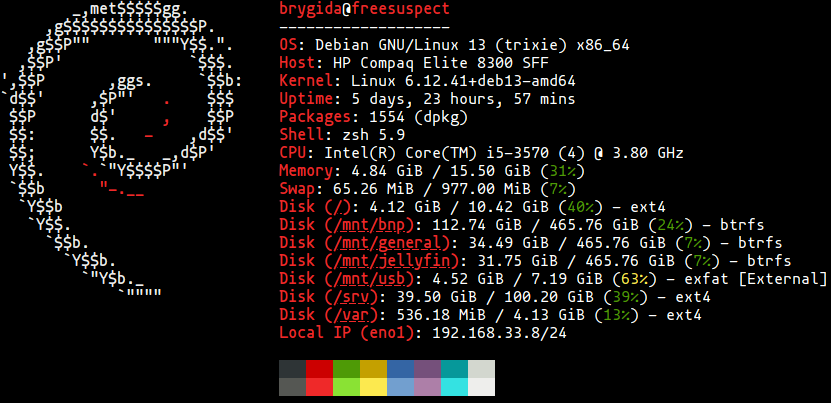Screen dimensions: 831x403
Task: Click the /mnt/usb disk path
Action: click(x=369, y=279)
